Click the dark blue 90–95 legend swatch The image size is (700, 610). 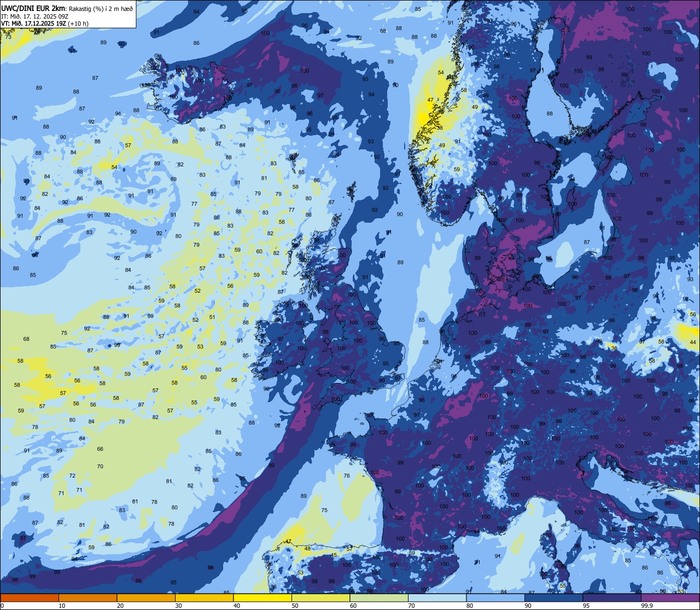pos(553,597)
